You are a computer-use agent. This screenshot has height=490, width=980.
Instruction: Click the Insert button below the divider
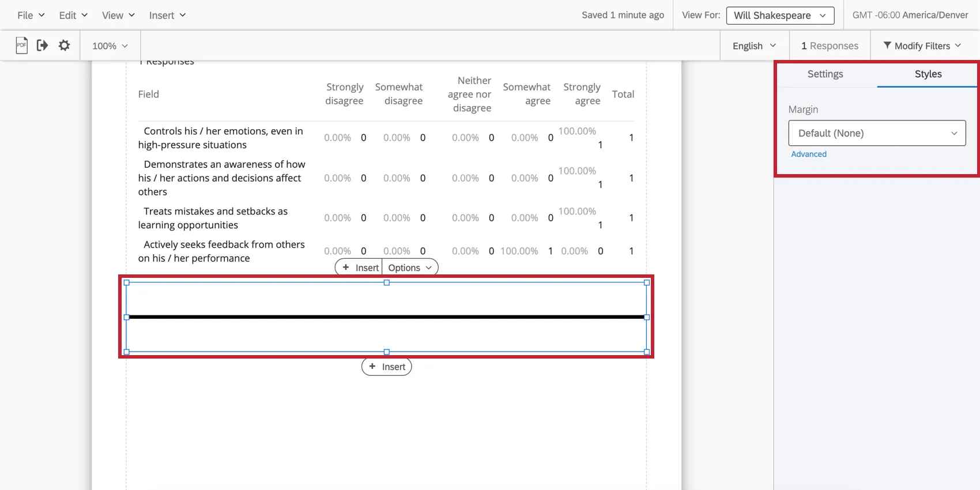pyautogui.click(x=387, y=367)
